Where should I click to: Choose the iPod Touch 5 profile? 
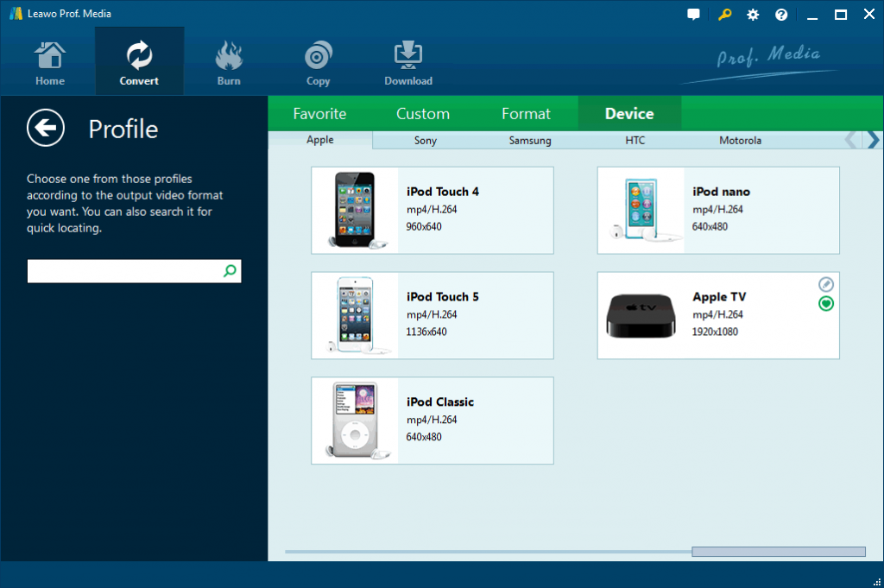[x=432, y=315]
